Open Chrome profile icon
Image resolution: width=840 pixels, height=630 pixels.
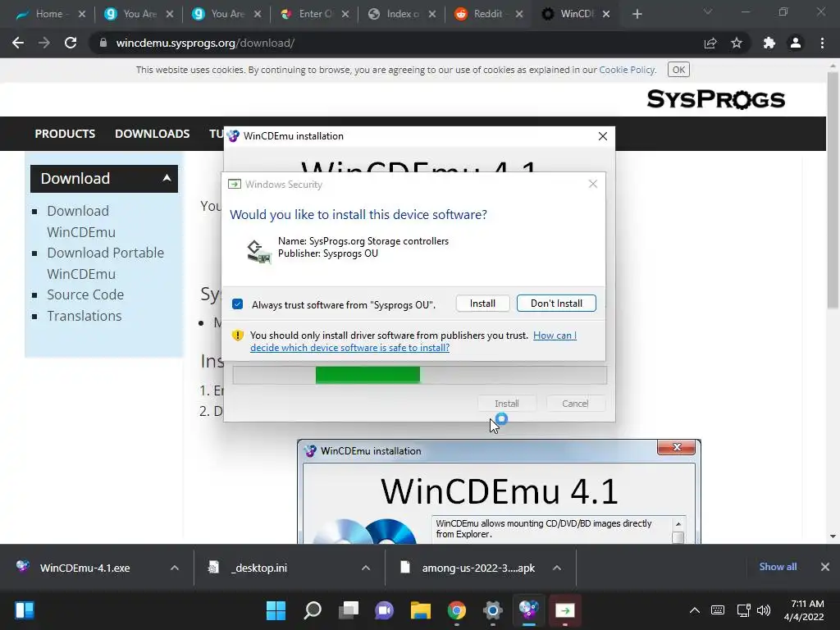pyautogui.click(x=796, y=43)
